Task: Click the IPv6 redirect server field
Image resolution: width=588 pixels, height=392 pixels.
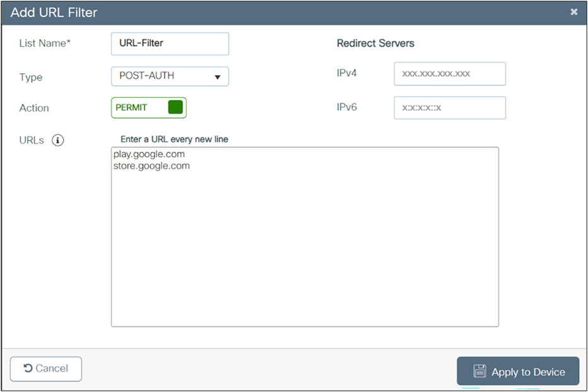Action: click(x=450, y=108)
